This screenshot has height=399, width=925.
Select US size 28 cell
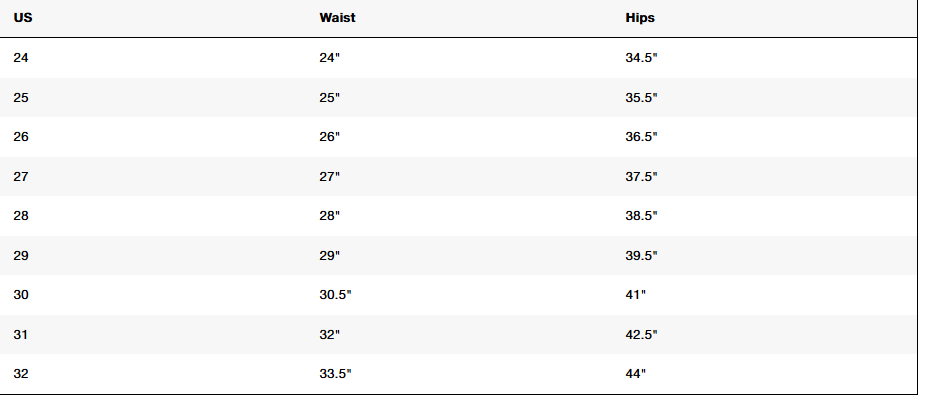21,216
